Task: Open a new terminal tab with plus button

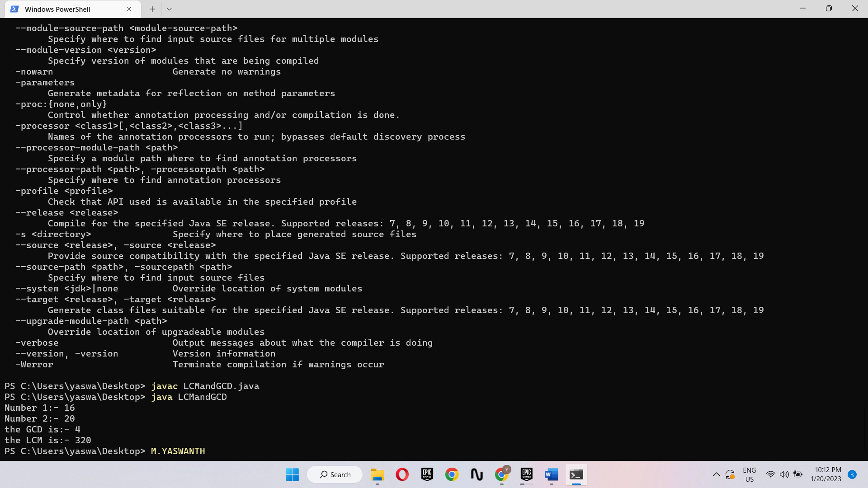Action: (x=152, y=9)
